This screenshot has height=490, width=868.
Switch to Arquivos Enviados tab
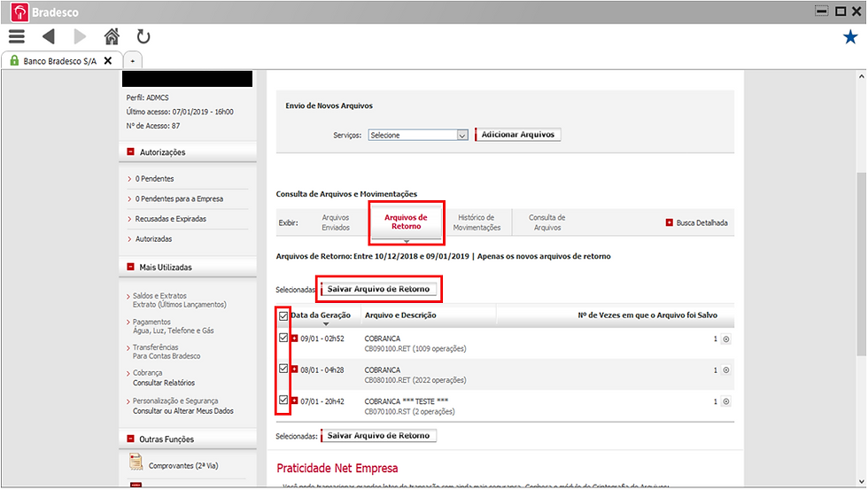point(336,222)
